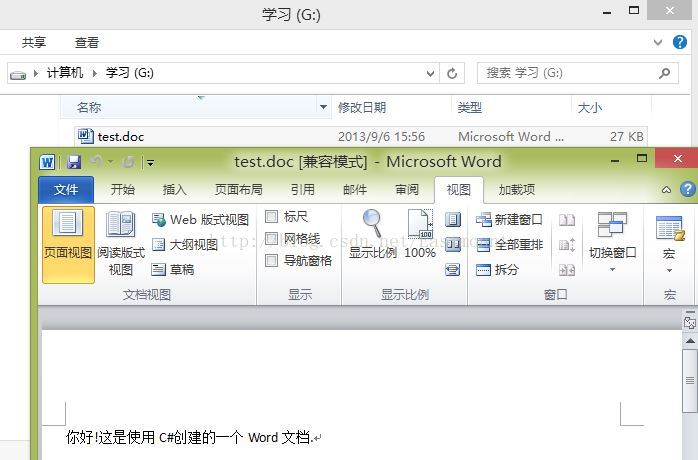Enable the Navigation Pane (导航窗格) checkbox
The width and height of the screenshot is (698, 460).
tap(271, 261)
